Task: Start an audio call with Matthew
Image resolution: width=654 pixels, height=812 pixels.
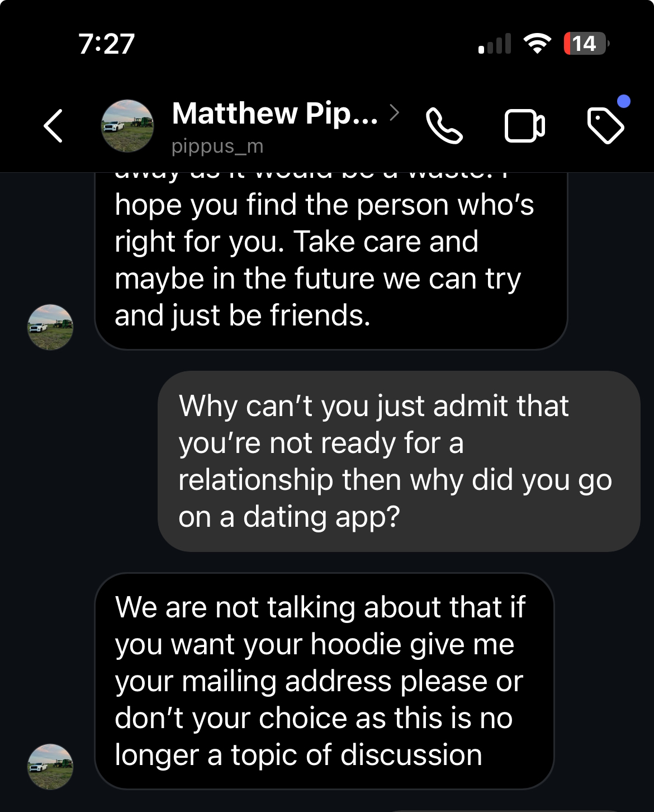Action: pos(444,126)
